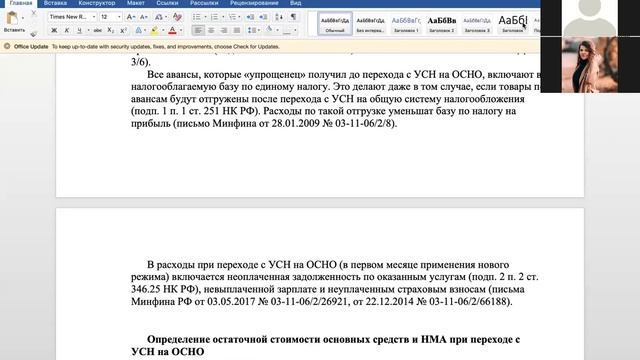The image size is (640, 360).
Task: Click the Office Update info icon
Action: coord(7,47)
